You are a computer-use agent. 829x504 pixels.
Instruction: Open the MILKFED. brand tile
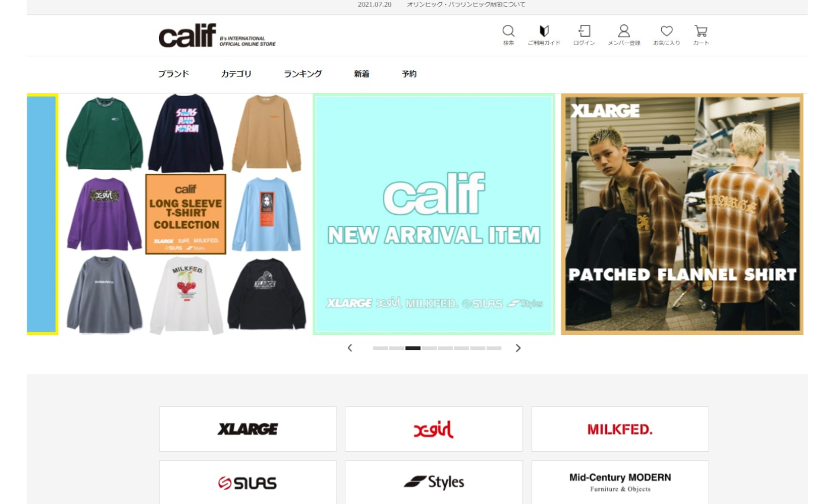tap(620, 429)
